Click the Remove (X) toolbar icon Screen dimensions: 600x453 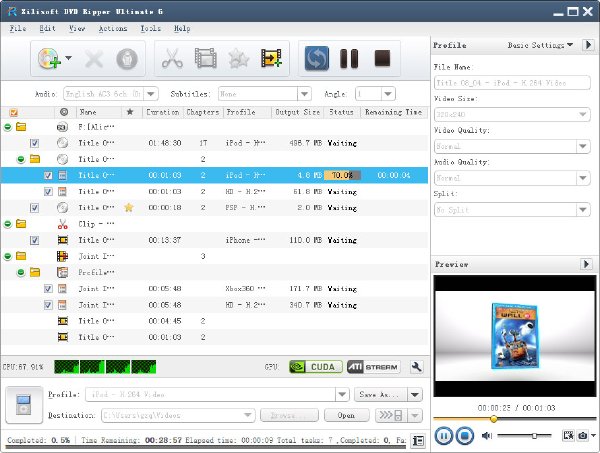pyautogui.click(x=94, y=59)
